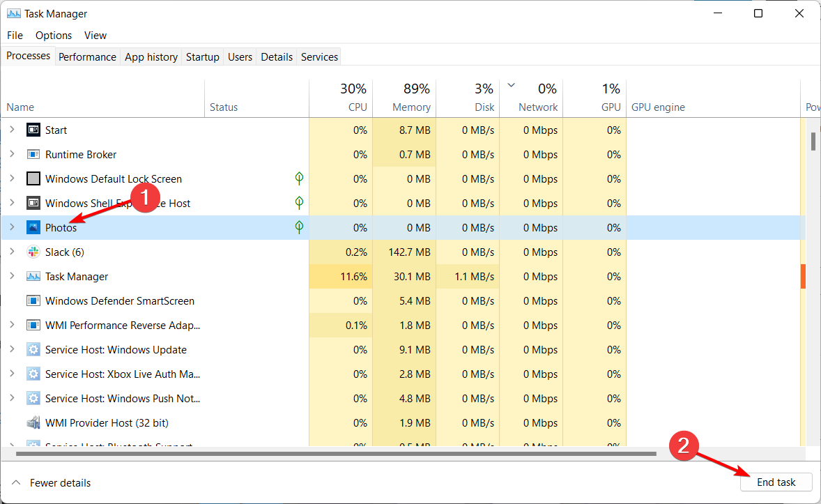Select the WMI Provider Host (32 bit) row

click(403, 423)
